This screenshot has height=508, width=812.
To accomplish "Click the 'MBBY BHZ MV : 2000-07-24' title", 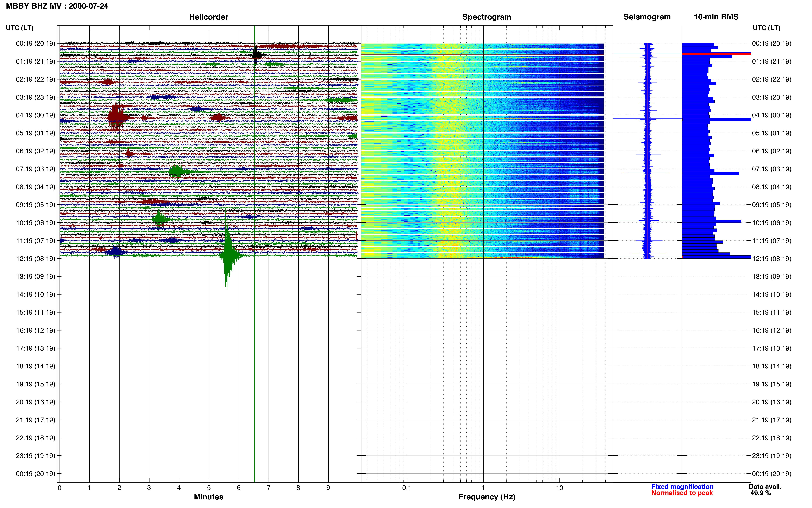I will pyautogui.click(x=57, y=6).
